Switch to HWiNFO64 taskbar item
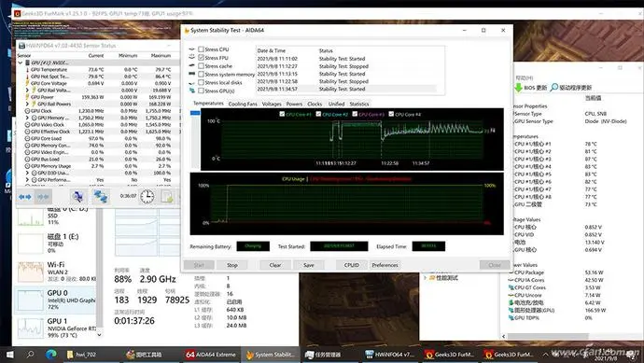 pyautogui.click(x=390, y=355)
